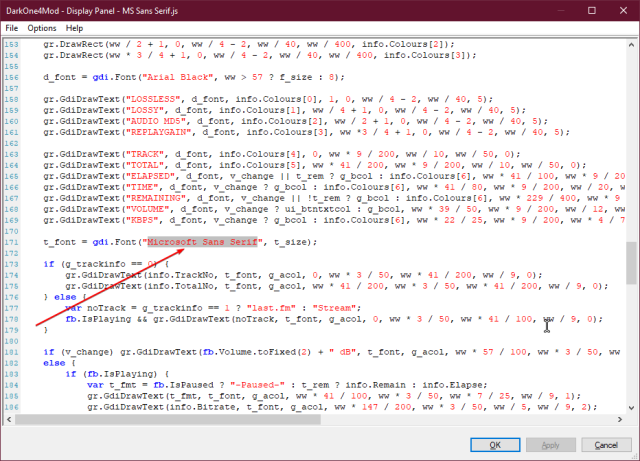This screenshot has height=461, width=640.
Task: Click the else keyword on line 176
Action: coord(65,297)
